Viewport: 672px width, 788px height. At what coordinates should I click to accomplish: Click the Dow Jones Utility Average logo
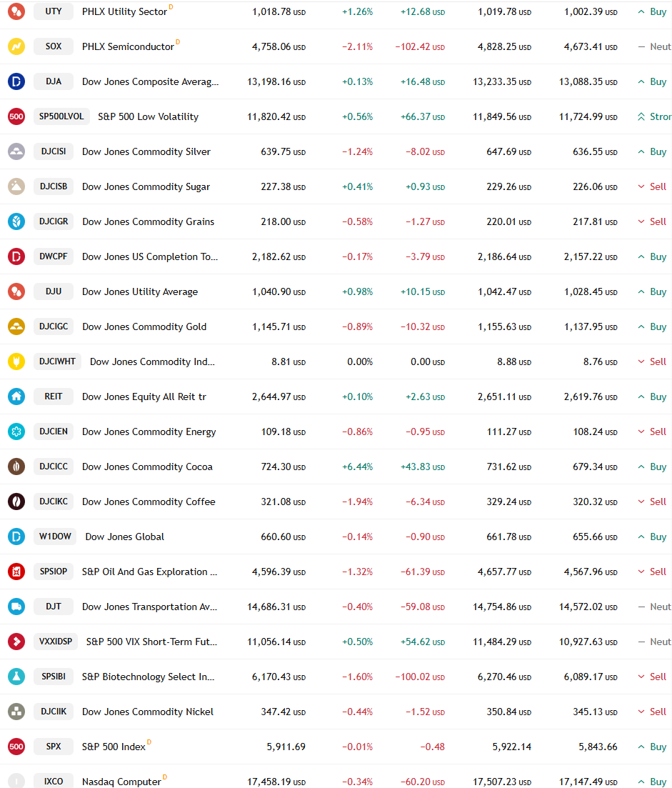[x=16, y=291]
